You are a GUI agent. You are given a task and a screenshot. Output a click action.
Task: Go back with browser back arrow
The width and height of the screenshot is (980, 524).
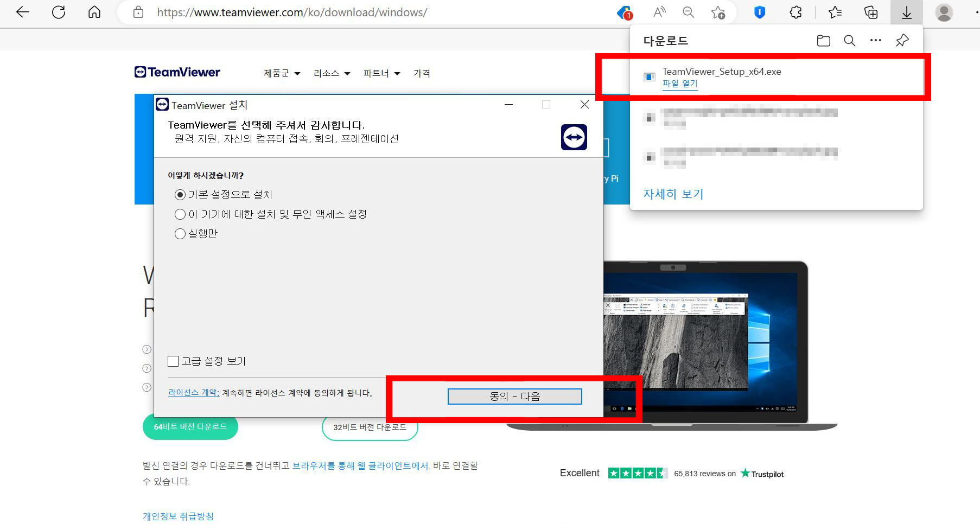(x=23, y=12)
